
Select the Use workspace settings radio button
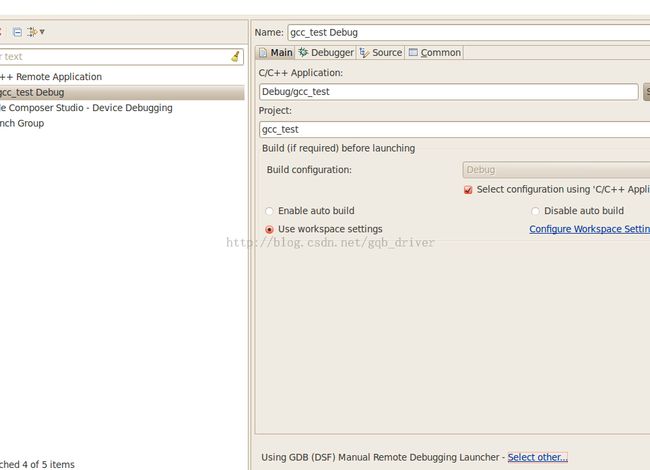click(269, 229)
